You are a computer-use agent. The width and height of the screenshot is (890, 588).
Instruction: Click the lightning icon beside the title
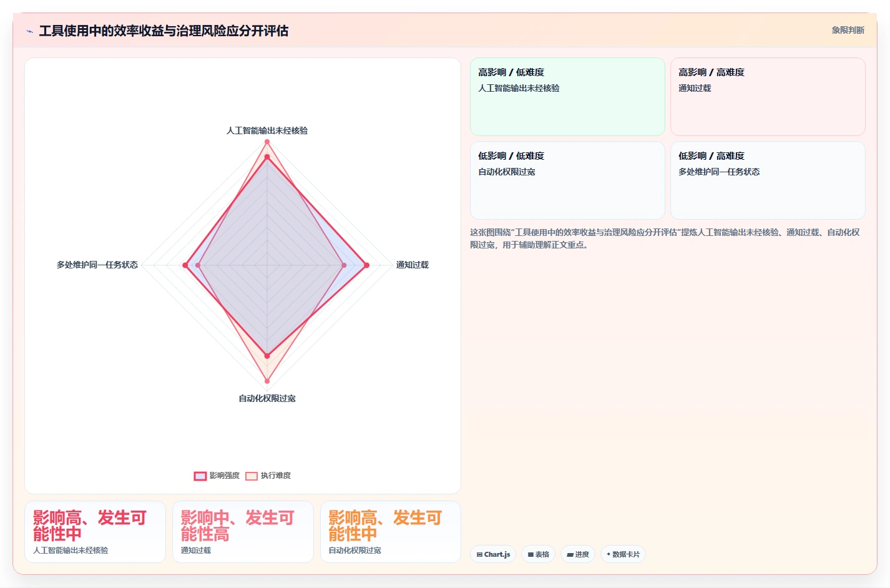(29, 31)
